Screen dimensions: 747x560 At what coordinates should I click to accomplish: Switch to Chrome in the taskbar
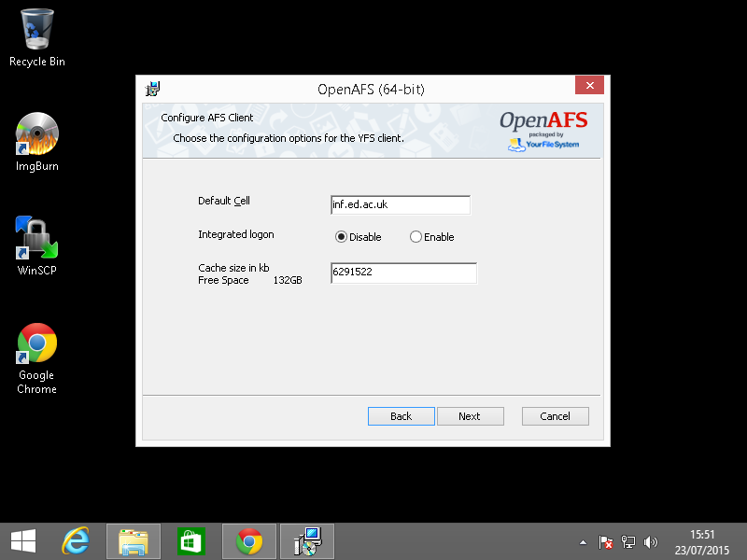click(x=249, y=542)
